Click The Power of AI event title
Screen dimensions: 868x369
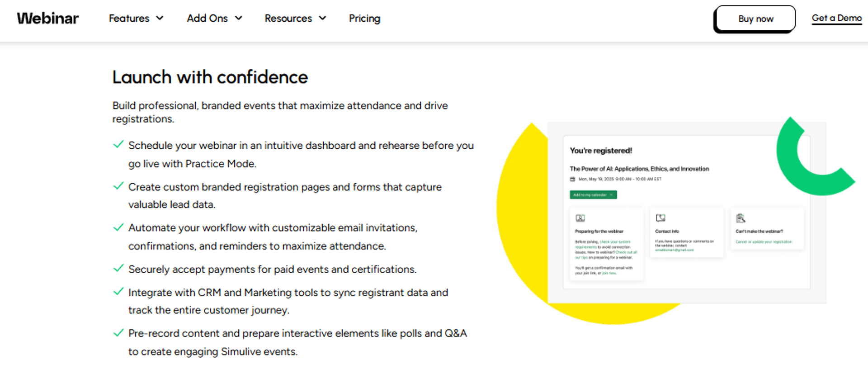coord(639,169)
